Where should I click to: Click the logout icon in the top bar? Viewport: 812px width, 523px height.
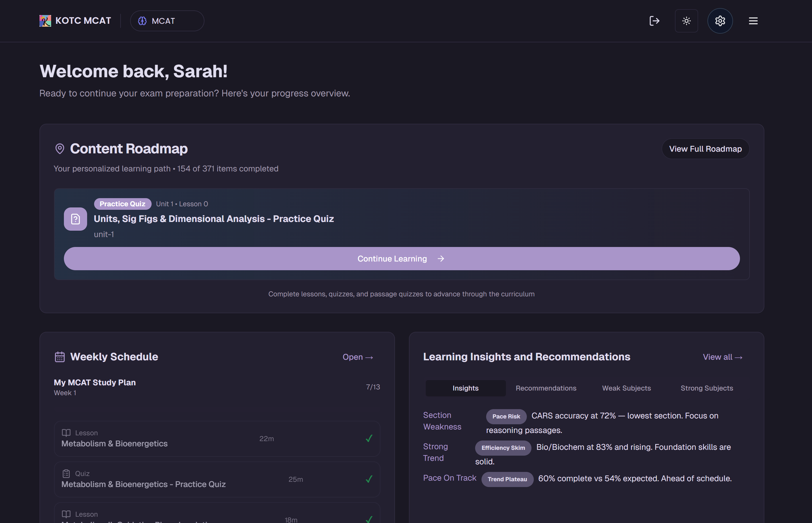[x=654, y=21]
